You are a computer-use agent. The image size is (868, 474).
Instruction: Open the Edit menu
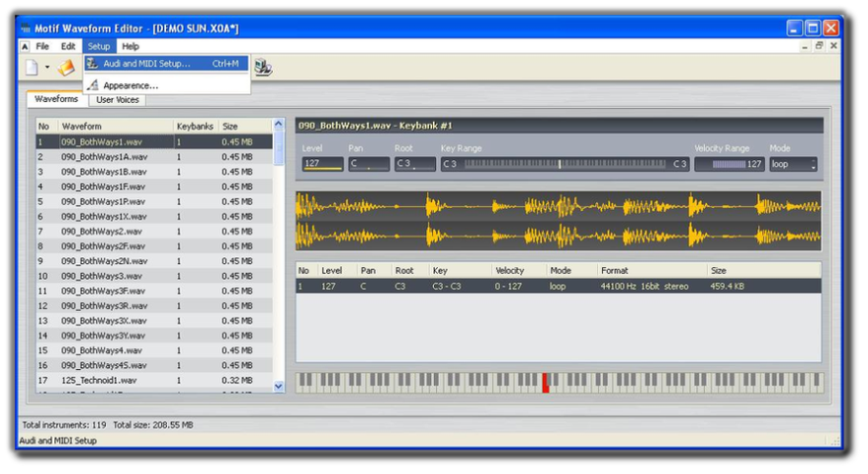coord(68,47)
